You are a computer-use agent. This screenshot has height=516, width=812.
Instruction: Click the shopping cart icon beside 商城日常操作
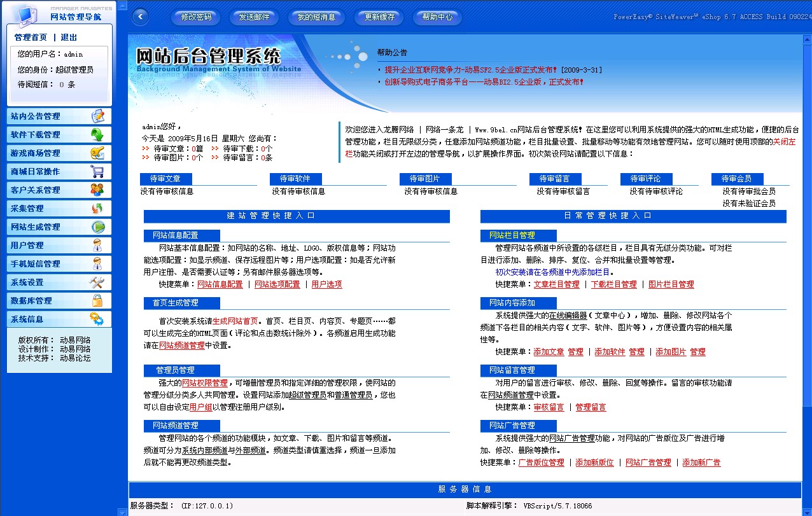[x=97, y=172]
